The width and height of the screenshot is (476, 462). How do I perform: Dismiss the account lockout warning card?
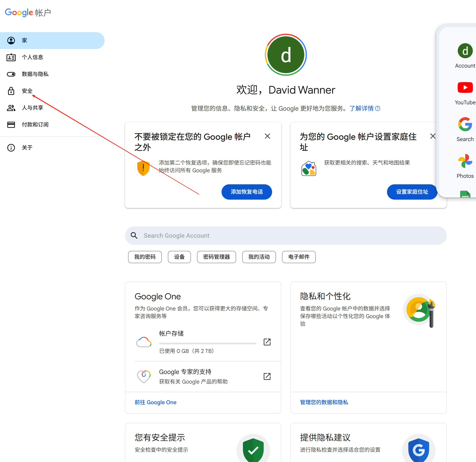click(x=267, y=136)
